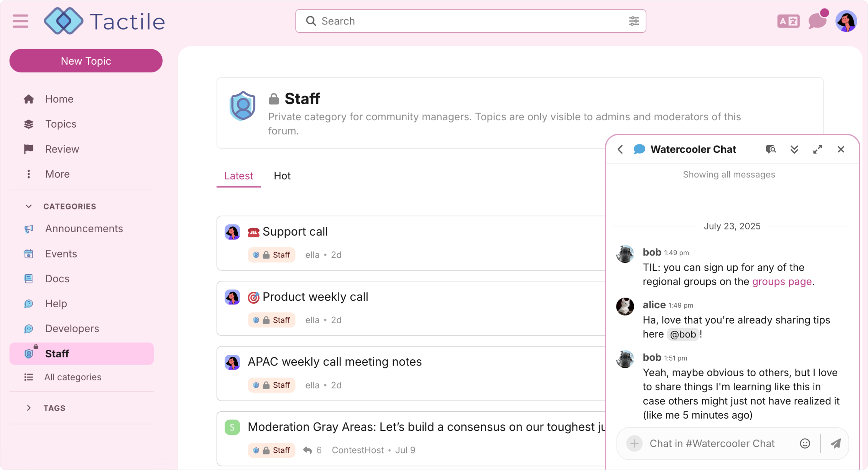
Task: Open the chat thread browser icon
Action: point(771,149)
